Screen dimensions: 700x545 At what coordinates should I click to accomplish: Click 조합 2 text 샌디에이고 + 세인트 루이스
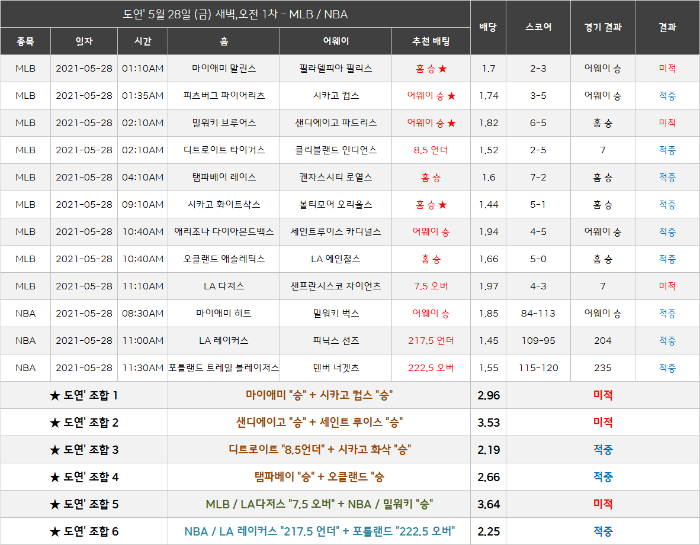(x=319, y=422)
